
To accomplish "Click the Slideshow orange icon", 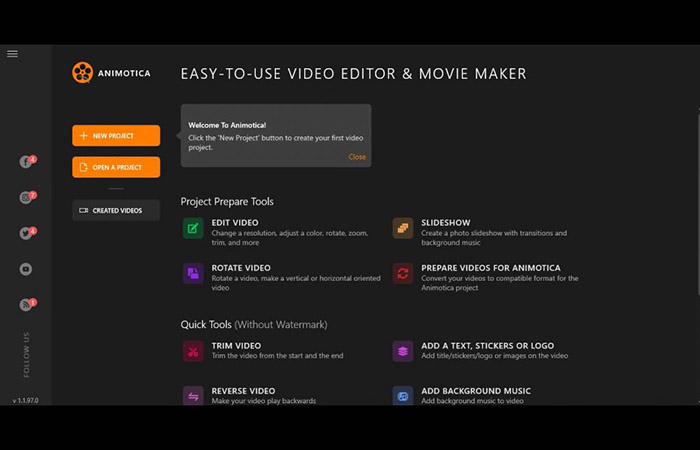I will (x=403, y=229).
